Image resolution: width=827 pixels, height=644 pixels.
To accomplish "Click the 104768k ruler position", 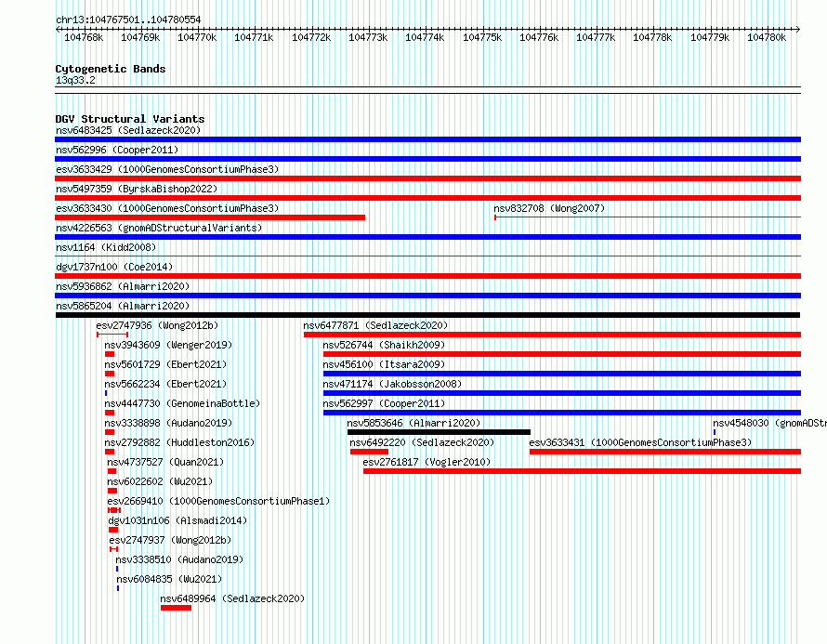I will pos(84,37).
